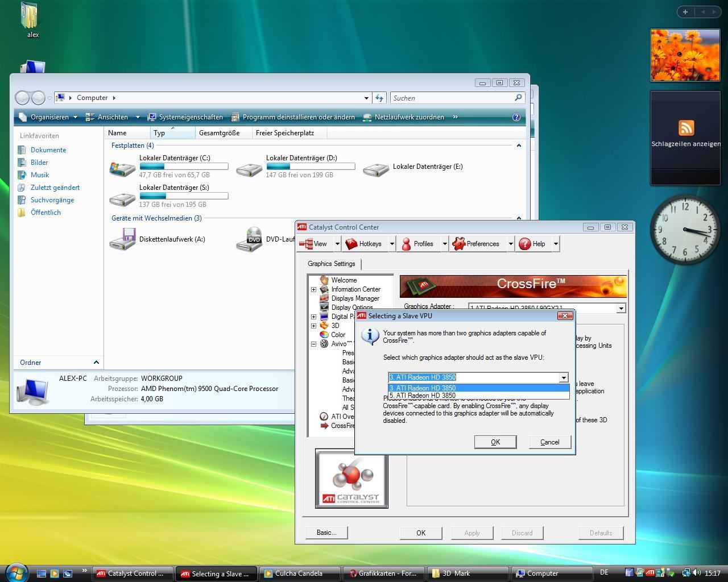Select ATI Overdrive tree entry
Screen dimensions: 728x582
pos(342,417)
